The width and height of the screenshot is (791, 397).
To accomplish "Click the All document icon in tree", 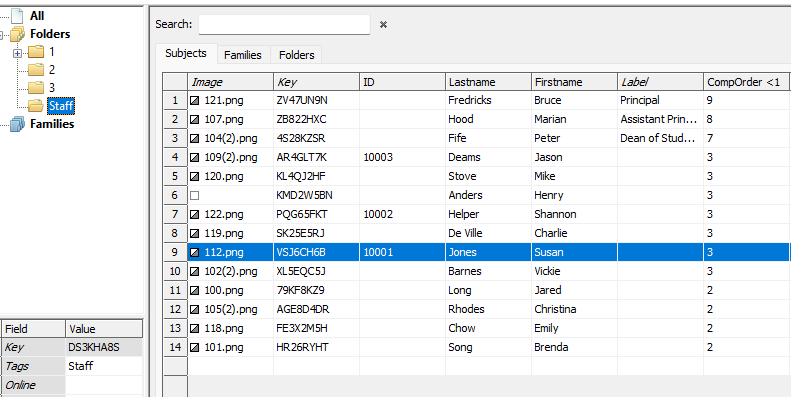I will point(17,16).
